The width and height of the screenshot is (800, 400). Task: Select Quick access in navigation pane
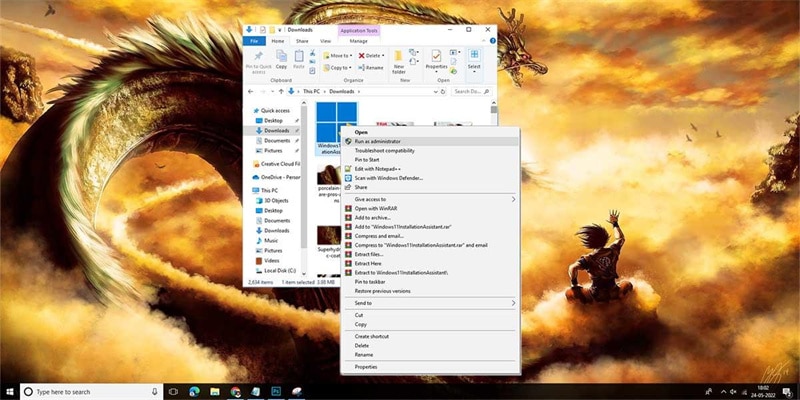coord(275,111)
